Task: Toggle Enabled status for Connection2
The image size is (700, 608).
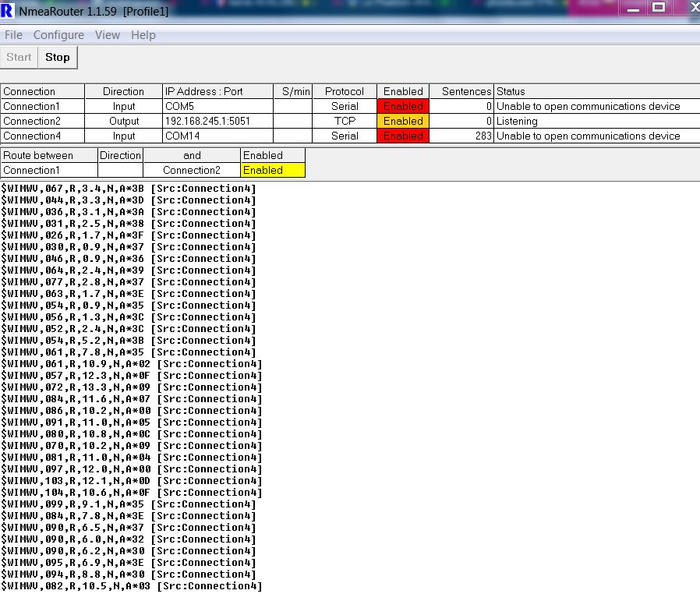Action: coord(403,121)
